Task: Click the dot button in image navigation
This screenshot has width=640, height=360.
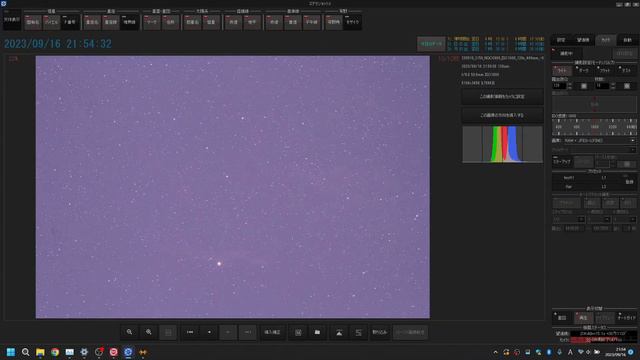Action: pyautogui.click(x=209, y=332)
